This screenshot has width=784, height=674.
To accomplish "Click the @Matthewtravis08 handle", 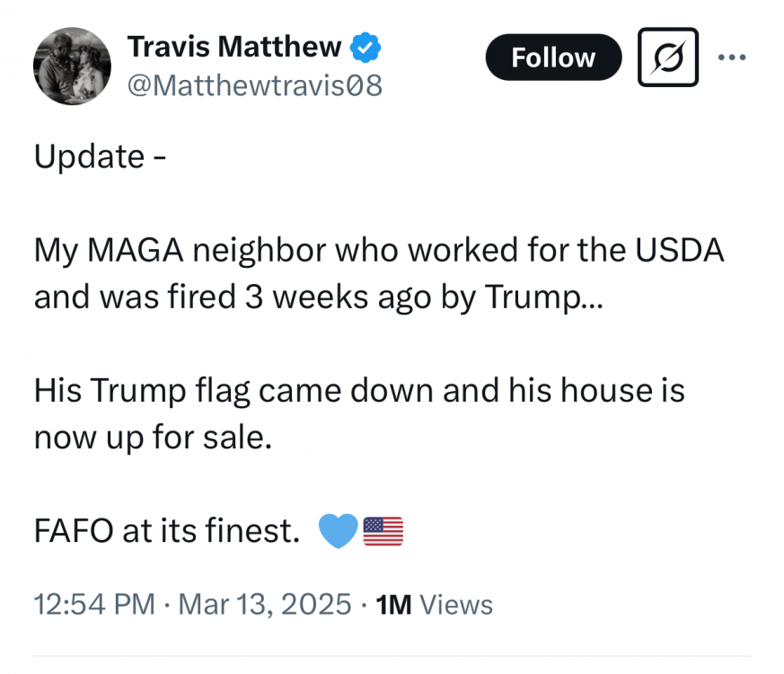I will 254,85.
